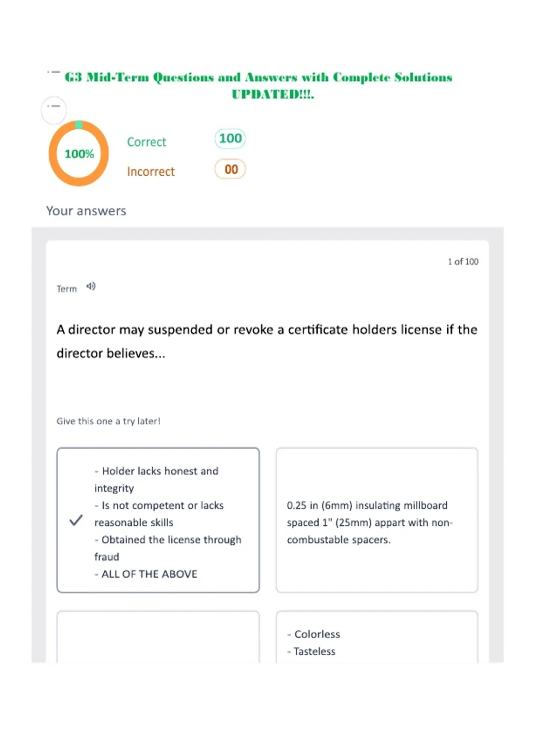Click the "Correct" label
Screen dimensions: 534x756
(146, 142)
